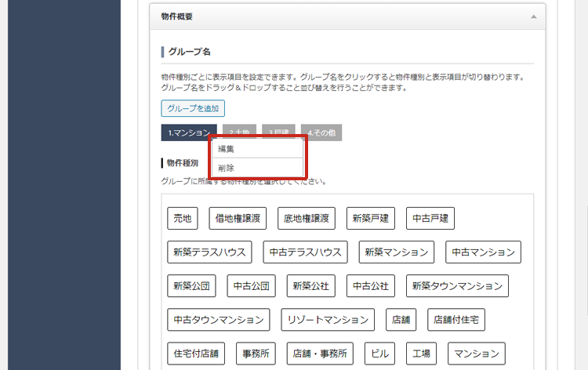Enable the 新築テラスハウス property type
Image resolution: width=588 pixels, height=370 pixels.
pos(209,252)
